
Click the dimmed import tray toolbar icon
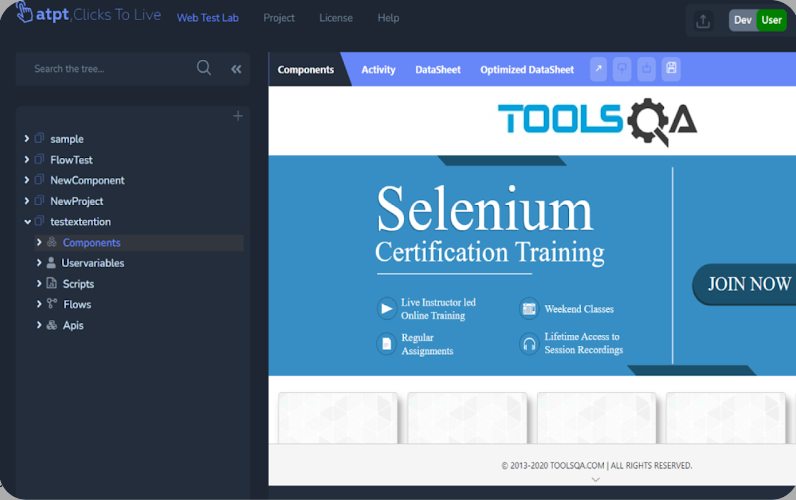pyautogui.click(x=646, y=69)
